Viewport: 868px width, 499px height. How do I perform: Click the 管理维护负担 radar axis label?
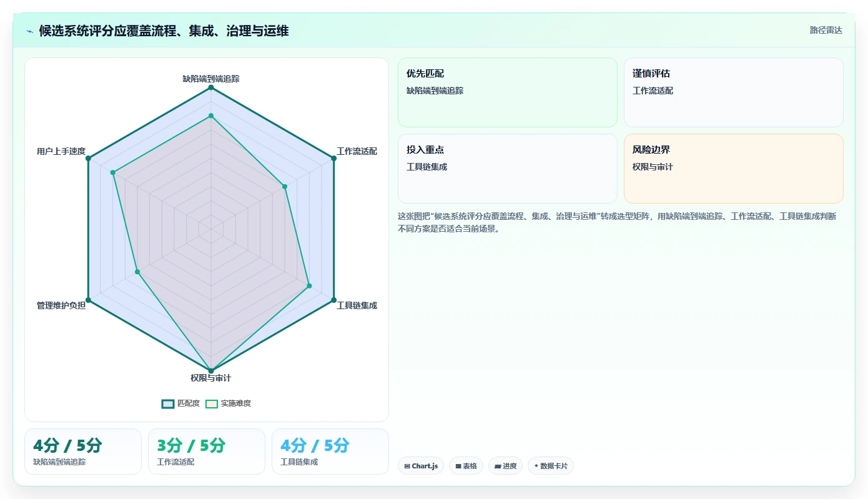coord(61,305)
